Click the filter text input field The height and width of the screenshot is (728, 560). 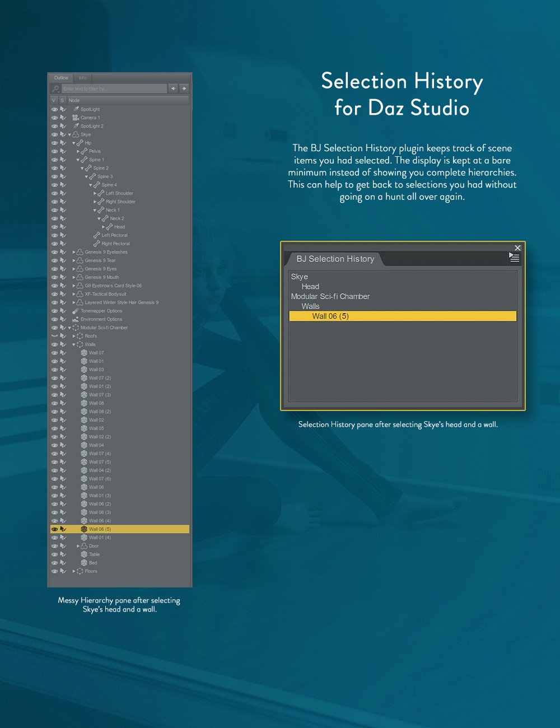click(112, 88)
